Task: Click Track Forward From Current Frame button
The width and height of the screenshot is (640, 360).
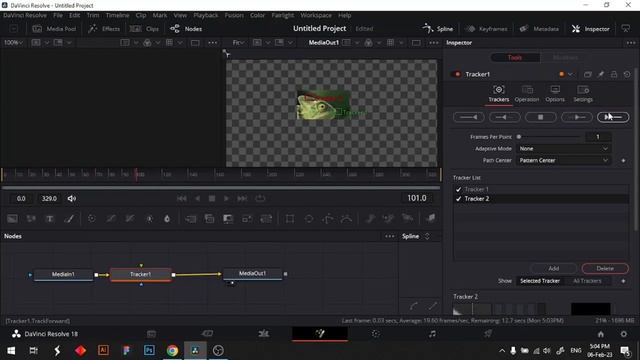Action: tap(576, 117)
